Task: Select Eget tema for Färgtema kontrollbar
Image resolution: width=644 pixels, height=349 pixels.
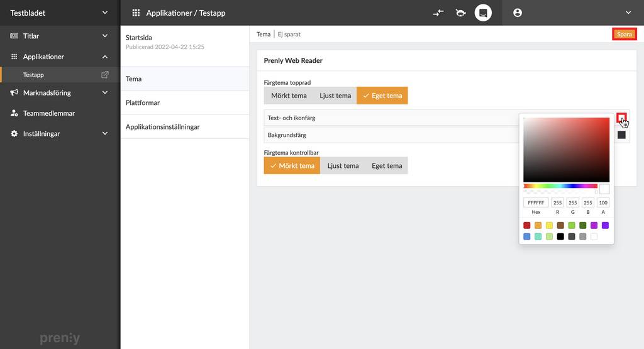Action: pos(387,166)
